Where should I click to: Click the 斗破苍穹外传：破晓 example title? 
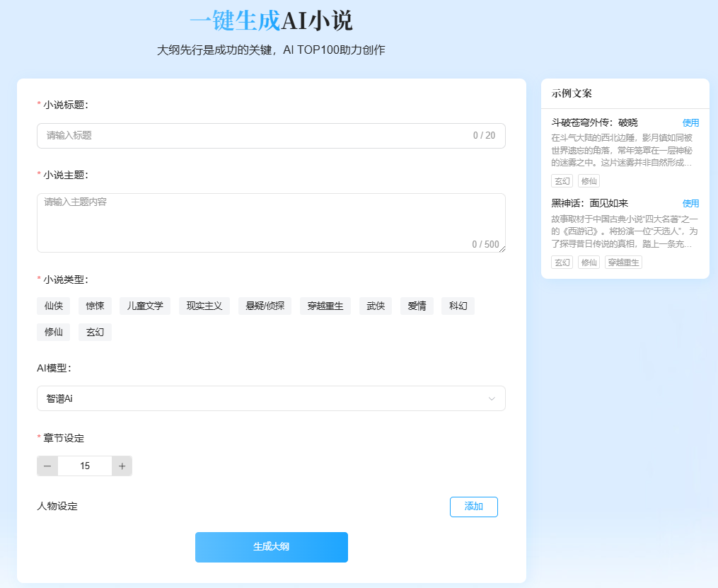pyautogui.click(x=594, y=122)
